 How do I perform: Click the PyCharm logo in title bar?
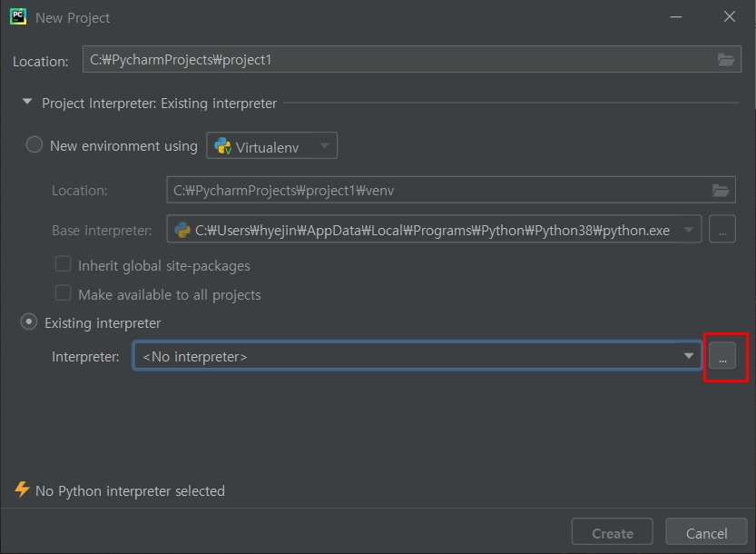click(18, 17)
